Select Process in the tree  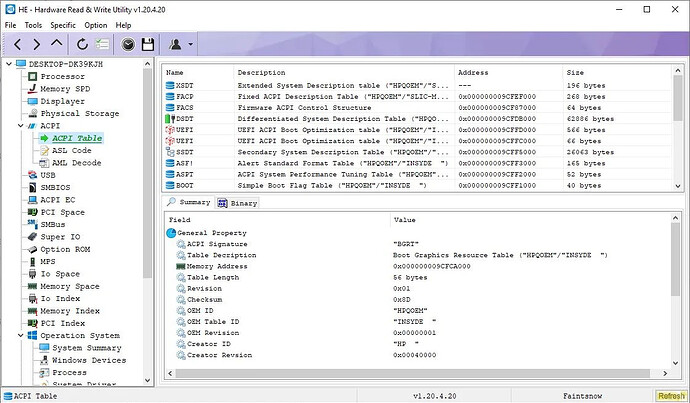pyautogui.click(x=69, y=373)
